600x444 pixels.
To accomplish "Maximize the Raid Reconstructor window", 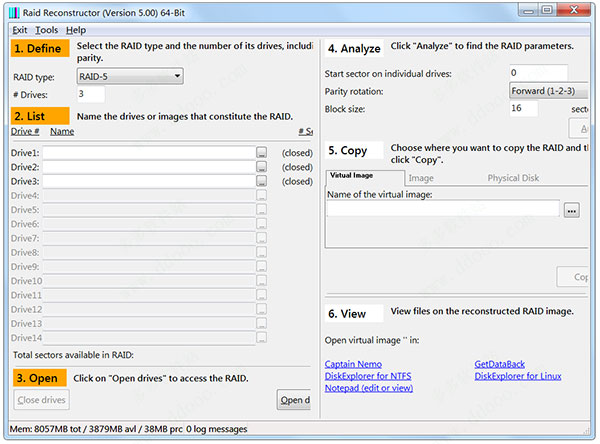I will coord(547,10).
